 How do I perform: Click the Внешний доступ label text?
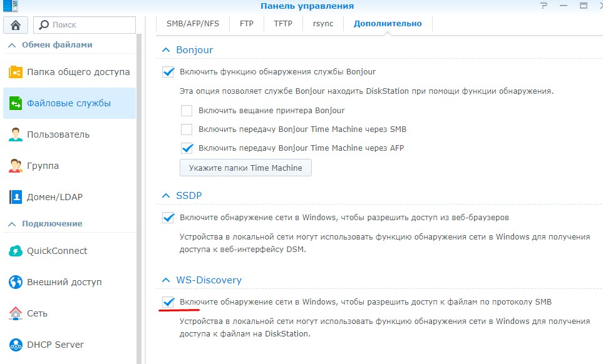pyautogui.click(x=64, y=282)
